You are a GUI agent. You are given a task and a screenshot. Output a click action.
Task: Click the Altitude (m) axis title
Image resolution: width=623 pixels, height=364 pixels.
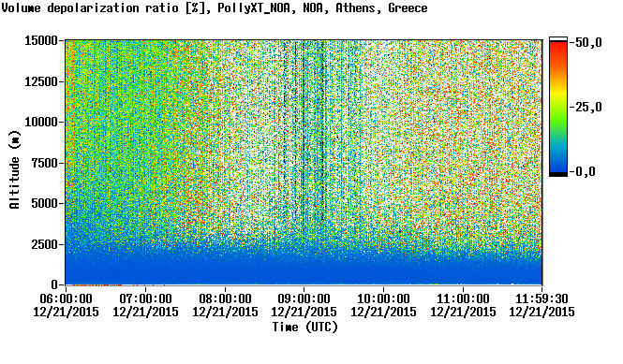click(x=14, y=169)
